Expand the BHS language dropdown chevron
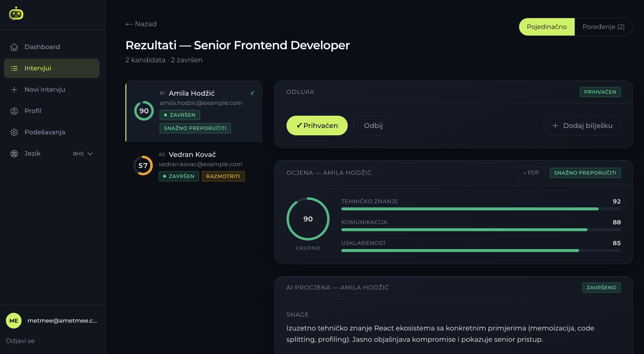 90,153
